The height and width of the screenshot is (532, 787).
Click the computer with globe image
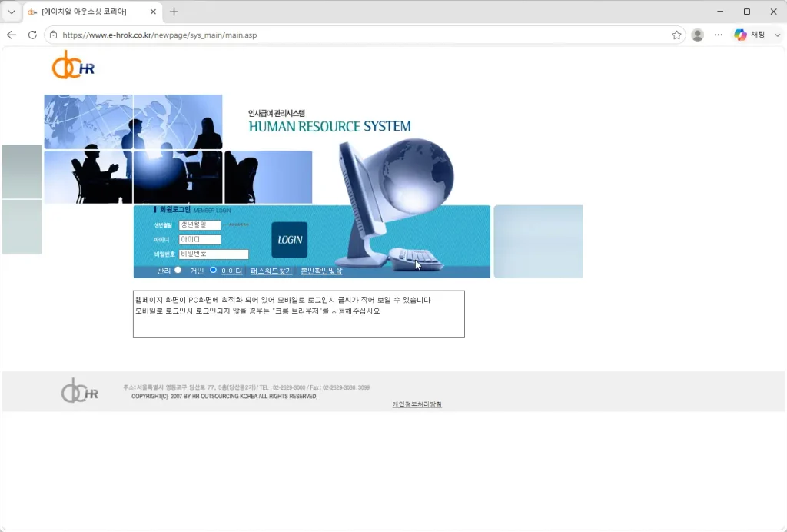pyautogui.click(x=394, y=203)
